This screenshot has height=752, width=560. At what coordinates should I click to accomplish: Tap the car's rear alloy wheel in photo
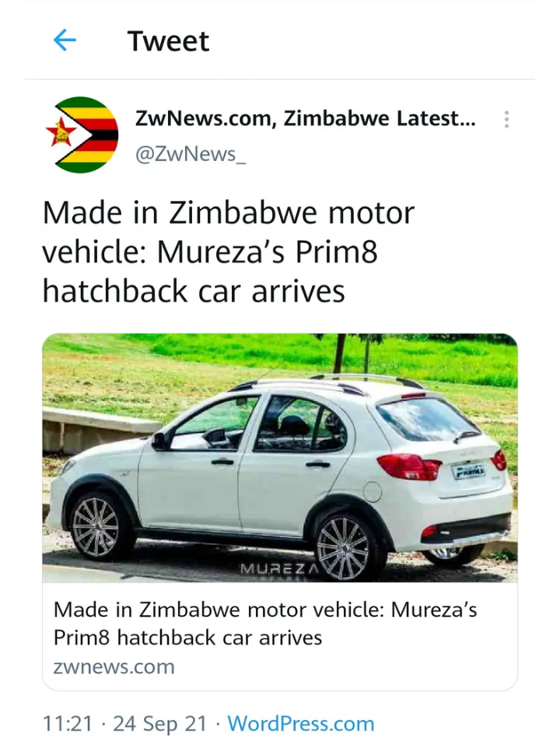(343, 548)
